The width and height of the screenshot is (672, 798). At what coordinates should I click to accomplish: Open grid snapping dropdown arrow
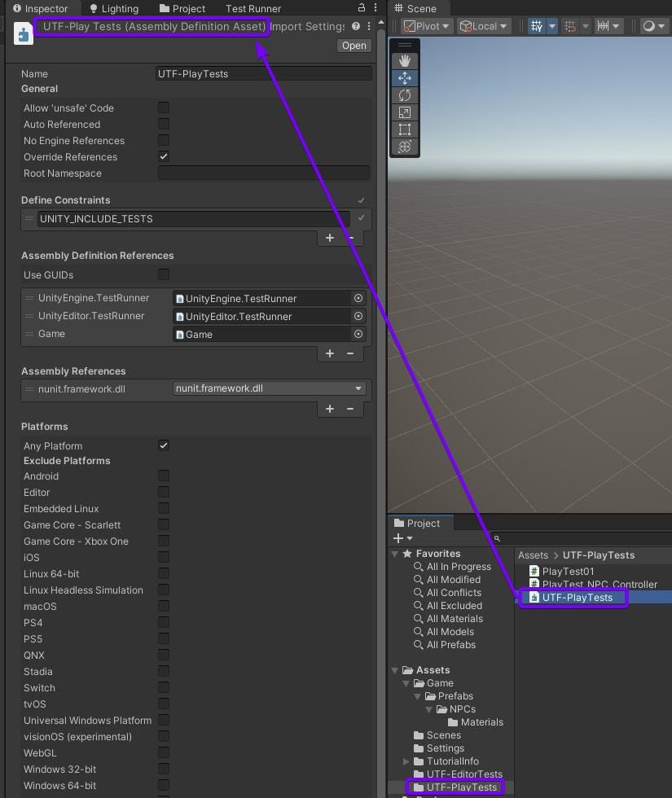click(x=552, y=26)
